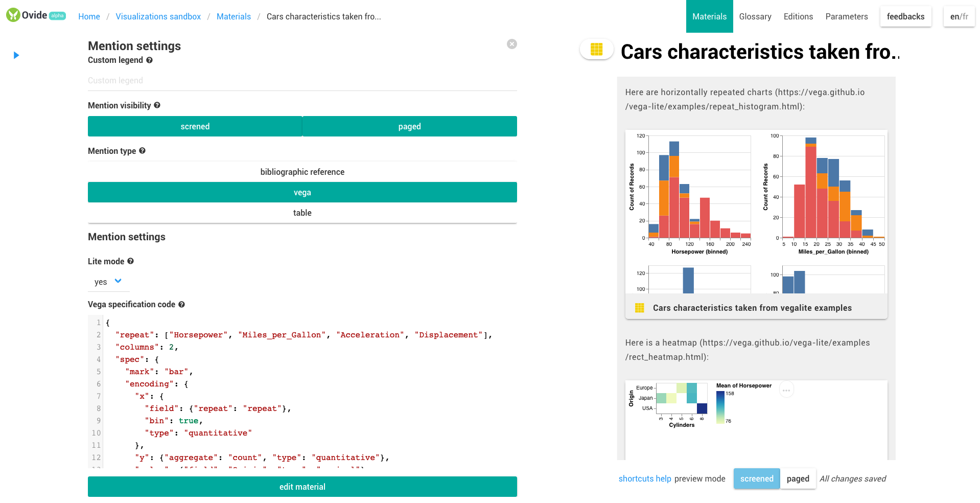Open Mention visibility help icon
The image size is (980, 503).
[x=157, y=105]
